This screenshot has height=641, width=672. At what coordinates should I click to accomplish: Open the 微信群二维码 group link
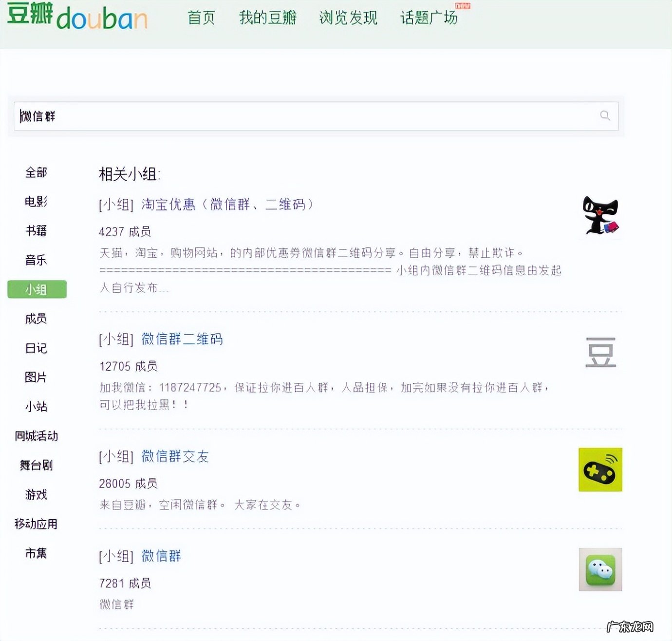182,339
